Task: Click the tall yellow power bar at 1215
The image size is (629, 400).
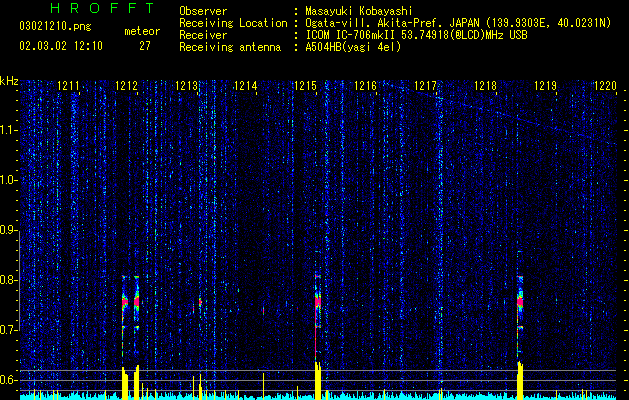Action: tap(318, 380)
